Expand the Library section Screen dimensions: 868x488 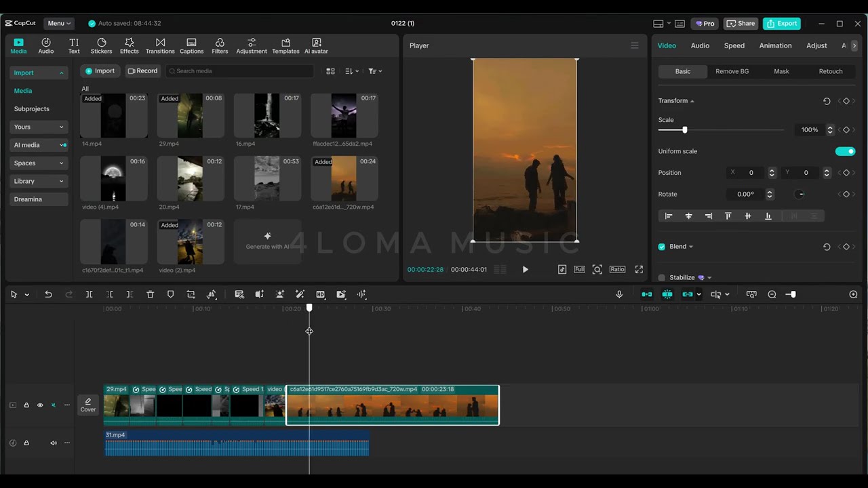point(39,181)
